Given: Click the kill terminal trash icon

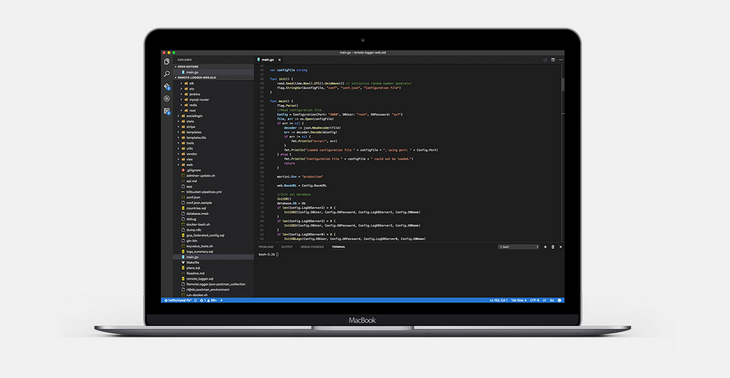Looking at the screenshot, I should [x=553, y=247].
